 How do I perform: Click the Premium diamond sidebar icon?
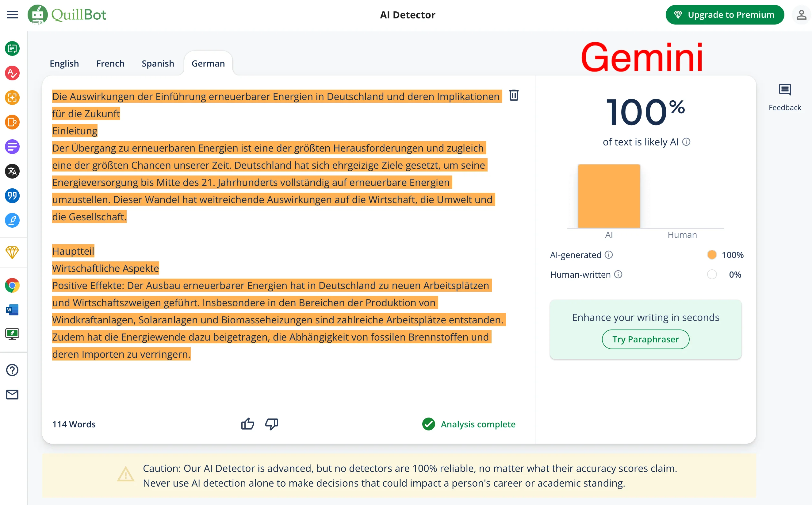point(12,252)
